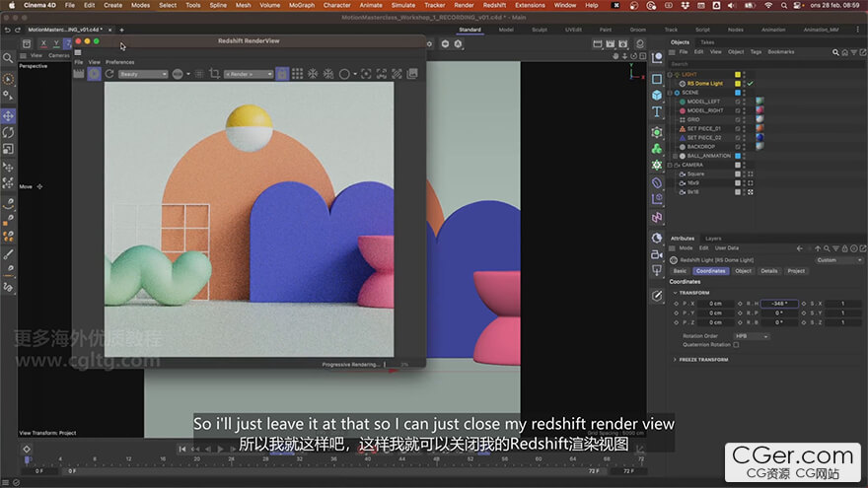Click the Objects manager home icon

(844, 52)
